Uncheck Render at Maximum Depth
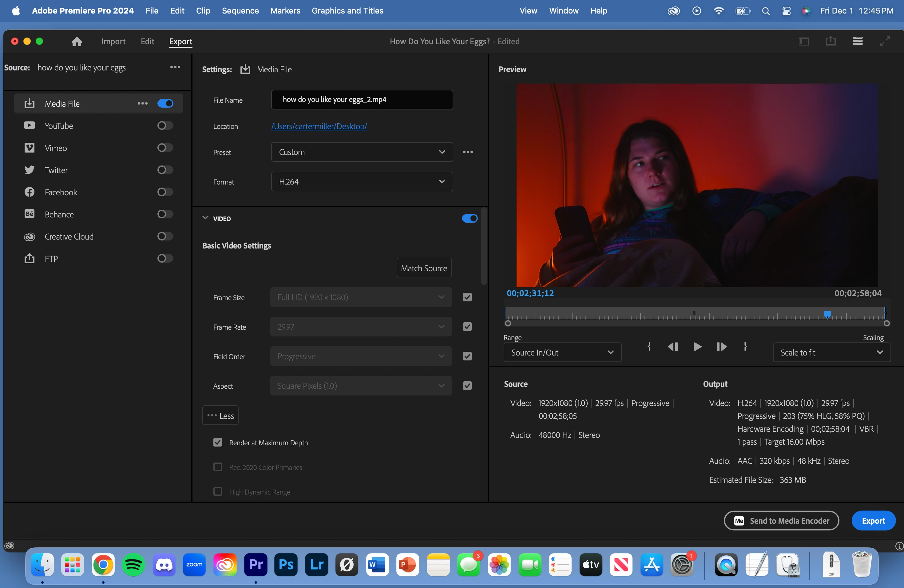The width and height of the screenshot is (904, 588). tap(218, 443)
